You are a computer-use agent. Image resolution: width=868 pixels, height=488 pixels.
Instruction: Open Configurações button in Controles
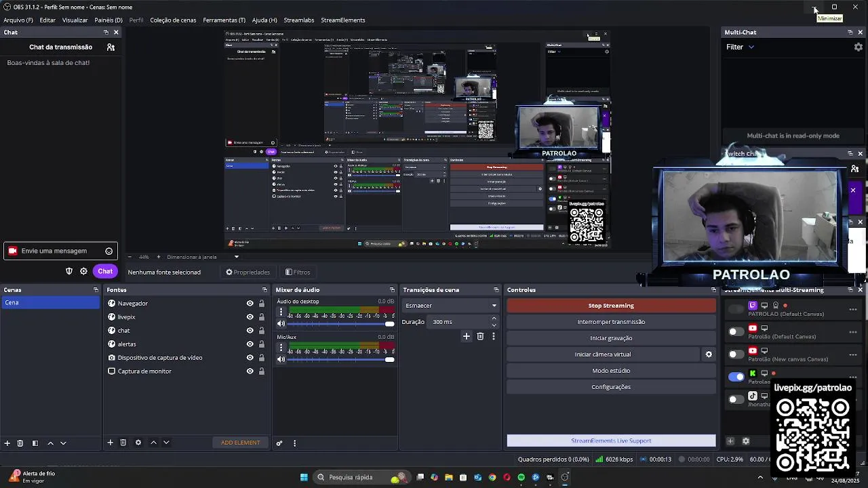[x=611, y=387]
